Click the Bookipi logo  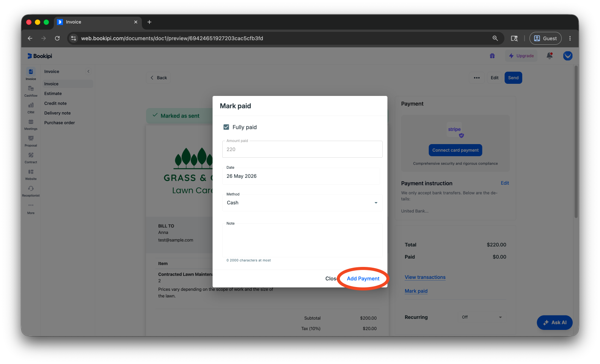(40, 56)
